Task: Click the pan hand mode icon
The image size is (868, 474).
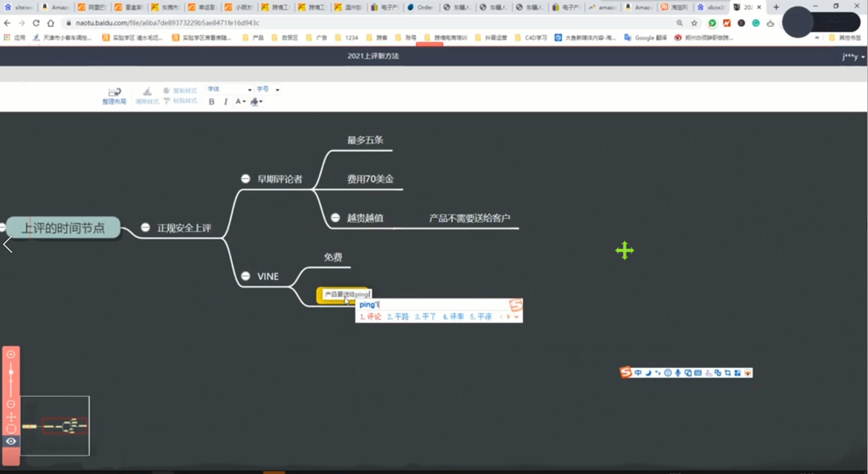Action: pyautogui.click(x=11, y=417)
